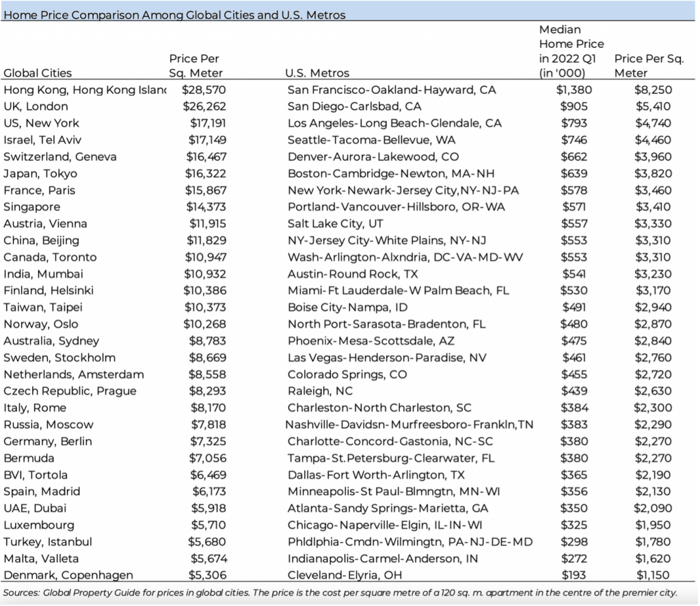
Task: Click 'Austin-Round Rock, TX' entry
Action: click(353, 274)
